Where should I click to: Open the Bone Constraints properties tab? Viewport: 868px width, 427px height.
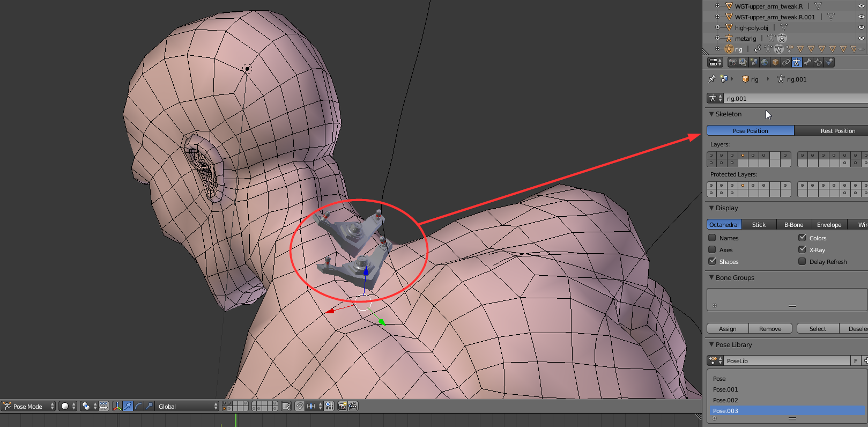(818, 62)
